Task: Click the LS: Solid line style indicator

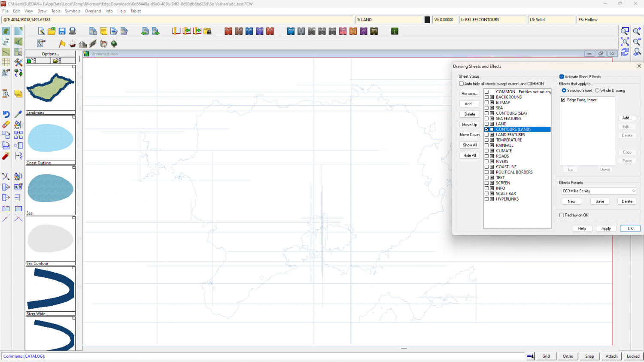Action: point(551,20)
